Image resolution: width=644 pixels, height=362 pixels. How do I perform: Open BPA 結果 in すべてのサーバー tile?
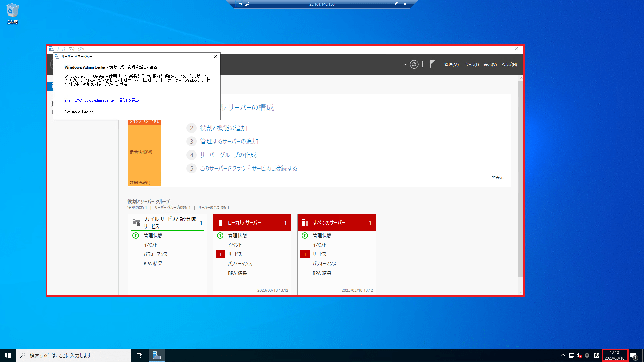click(x=322, y=273)
